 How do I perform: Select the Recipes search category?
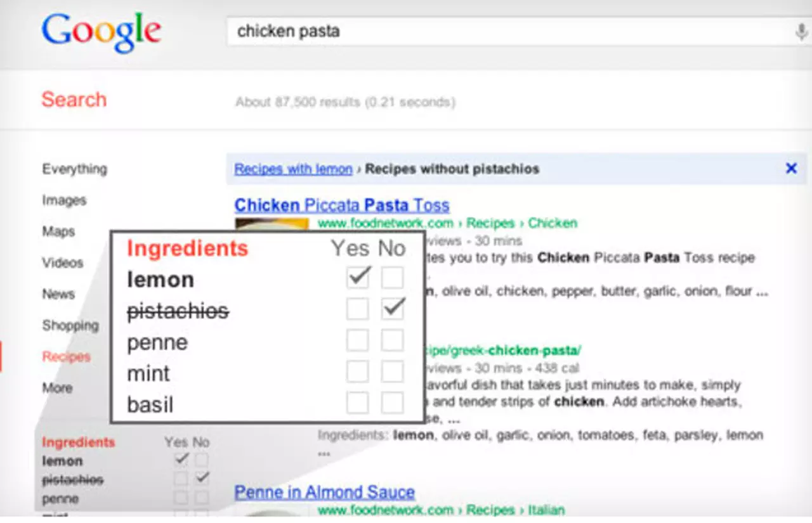click(x=66, y=356)
